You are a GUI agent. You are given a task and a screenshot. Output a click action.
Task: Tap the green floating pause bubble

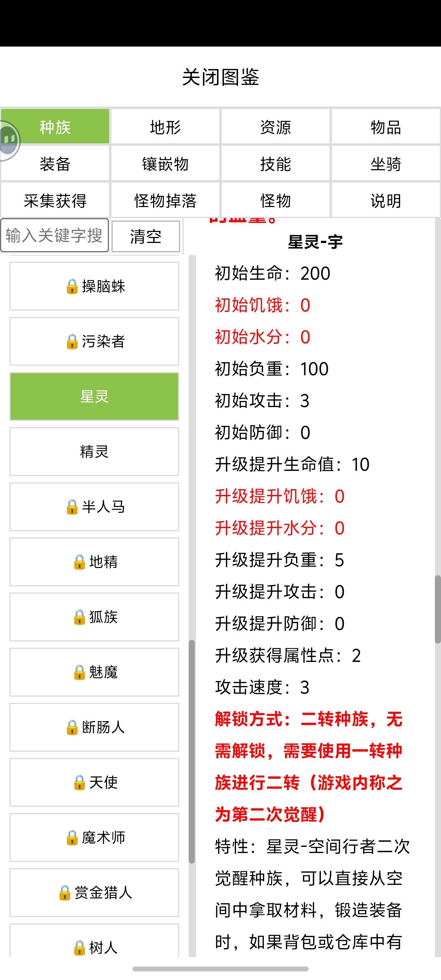pyautogui.click(x=9, y=140)
